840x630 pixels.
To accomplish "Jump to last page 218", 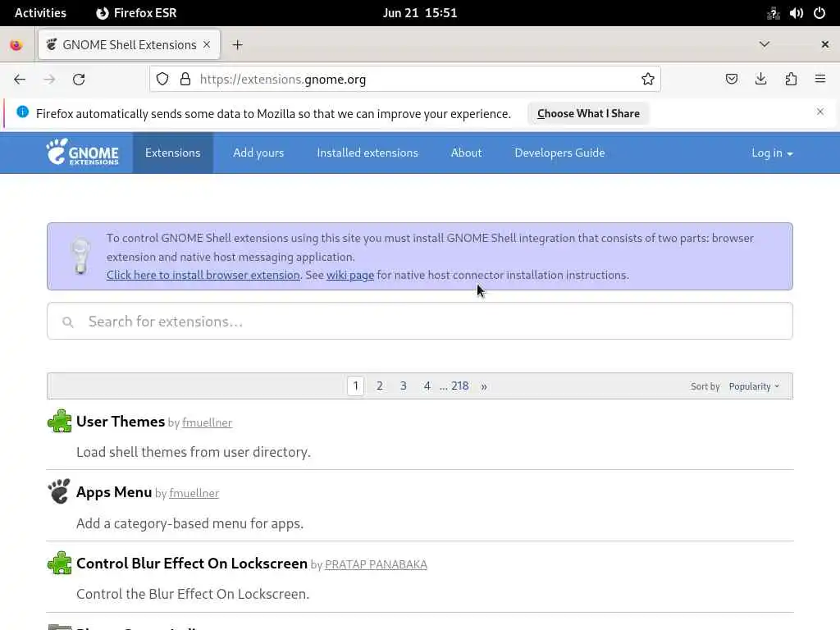I will [459, 386].
